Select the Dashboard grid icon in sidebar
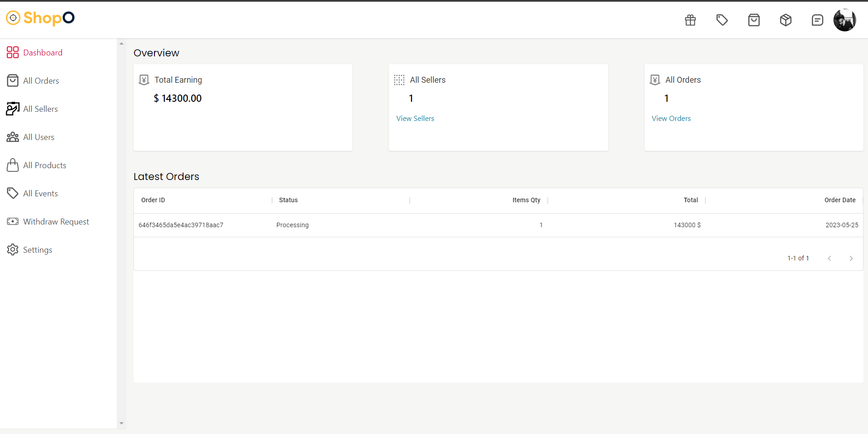Image resolution: width=868 pixels, height=434 pixels. [x=13, y=52]
